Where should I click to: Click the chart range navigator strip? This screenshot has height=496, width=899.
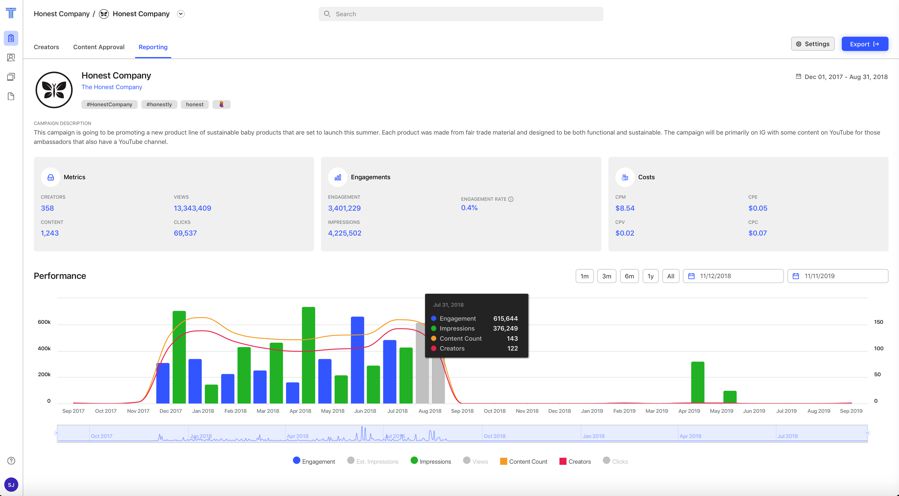coord(462,433)
